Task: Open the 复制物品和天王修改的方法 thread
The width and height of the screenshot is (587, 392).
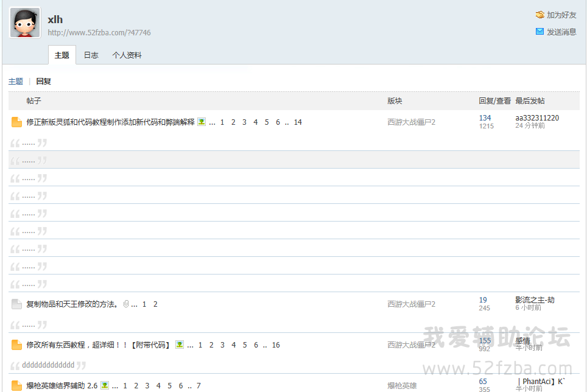Action: pyautogui.click(x=72, y=304)
